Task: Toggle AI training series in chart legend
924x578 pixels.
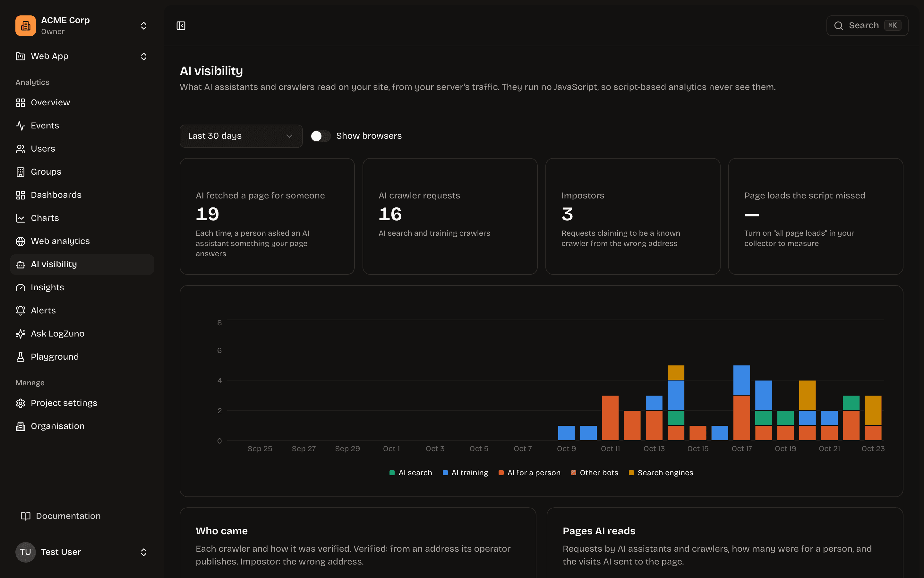Action: tap(465, 473)
